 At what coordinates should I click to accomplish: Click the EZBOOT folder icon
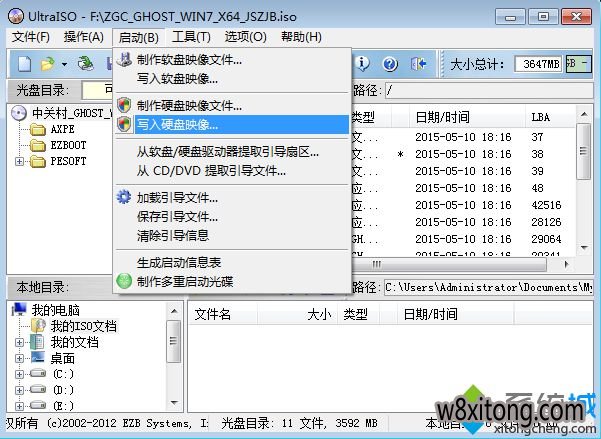pos(38,146)
